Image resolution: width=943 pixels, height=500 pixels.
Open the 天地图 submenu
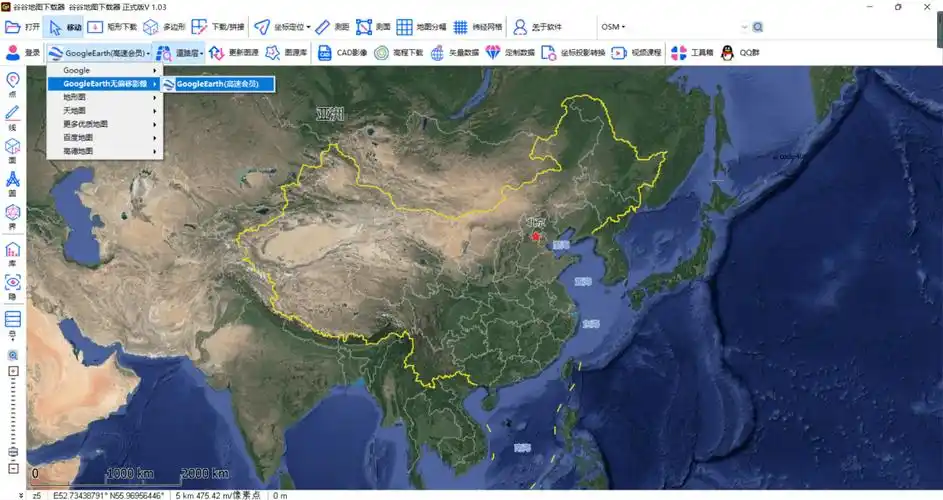(x=104, y=111)
